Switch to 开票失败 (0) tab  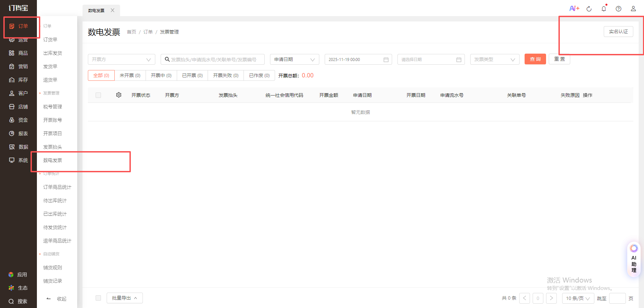pos(226,75)
